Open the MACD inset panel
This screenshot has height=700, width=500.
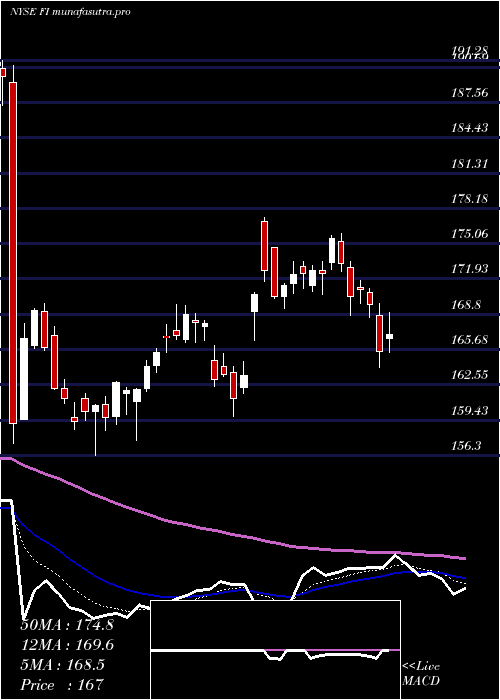coord(275,650)
